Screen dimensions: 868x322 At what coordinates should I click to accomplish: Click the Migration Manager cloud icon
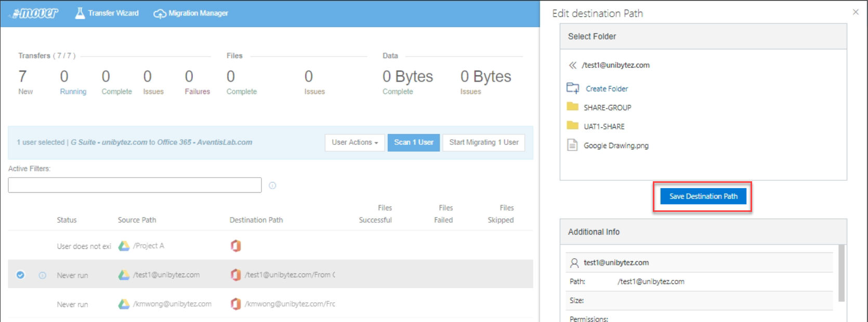point(160,14)
